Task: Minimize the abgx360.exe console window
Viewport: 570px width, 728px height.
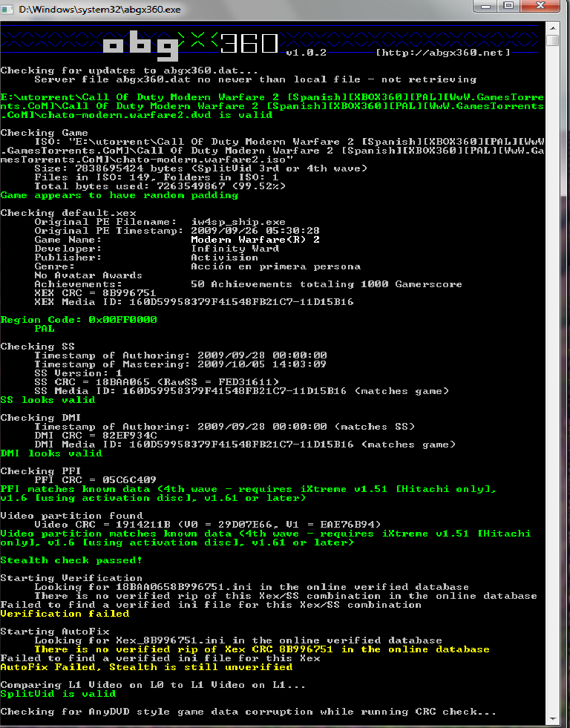Action: (486, 7)
